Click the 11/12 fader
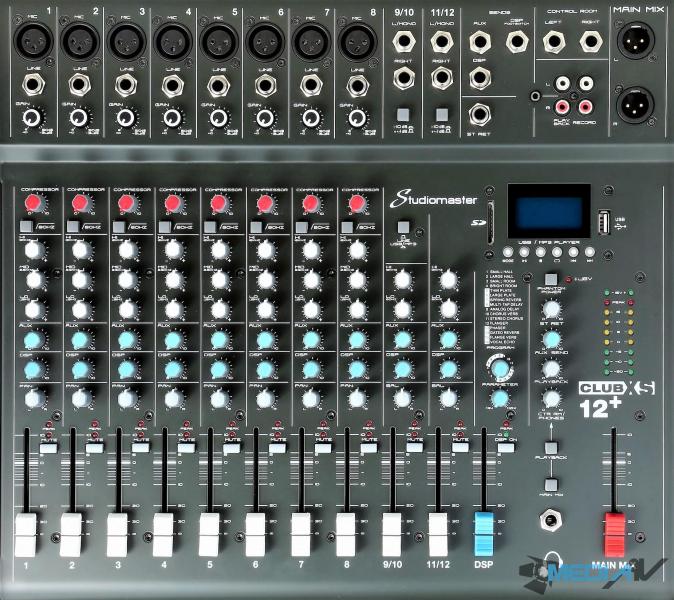Screen dimensions: 674x600 pyautogui.click(x=438, y=534)
